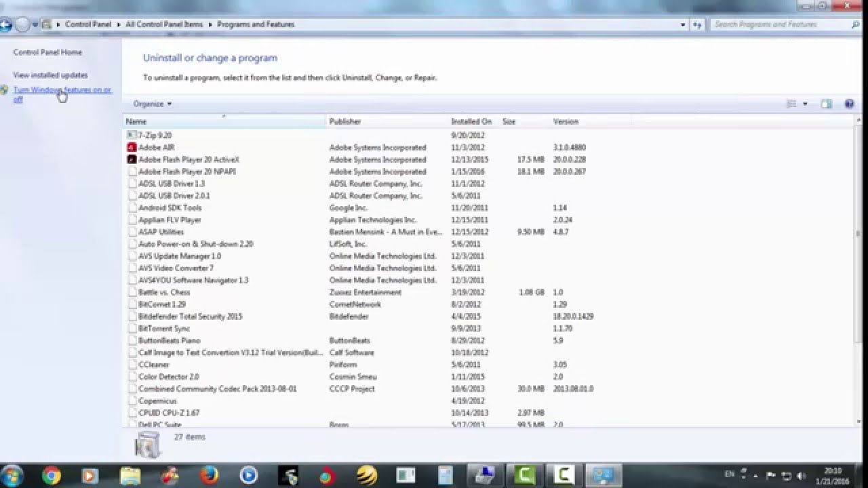Select Applian FLV Player entry
Image resolution: width=868 pixels, height=488 pixels.
[170, 220]
